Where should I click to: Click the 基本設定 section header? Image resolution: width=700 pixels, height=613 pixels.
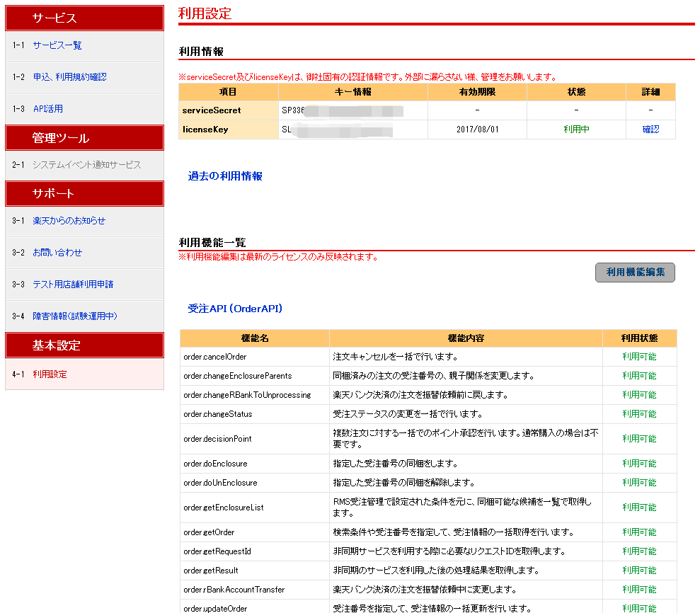[x=84, y=345]
